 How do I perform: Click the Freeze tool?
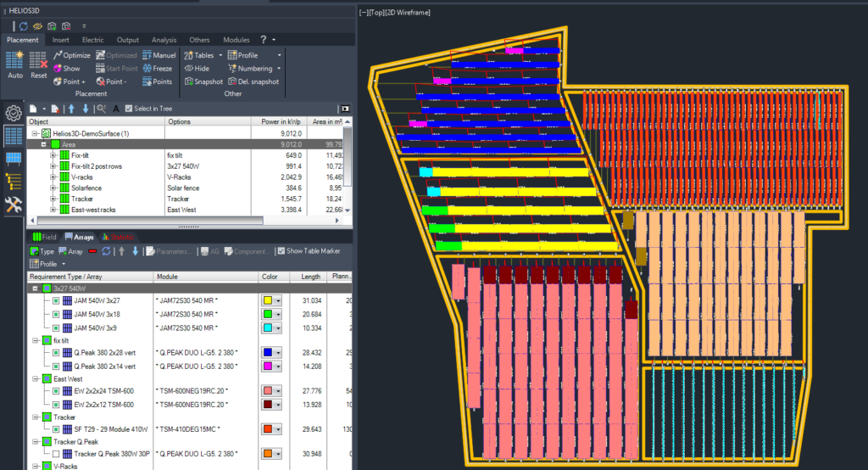(157, 68)
